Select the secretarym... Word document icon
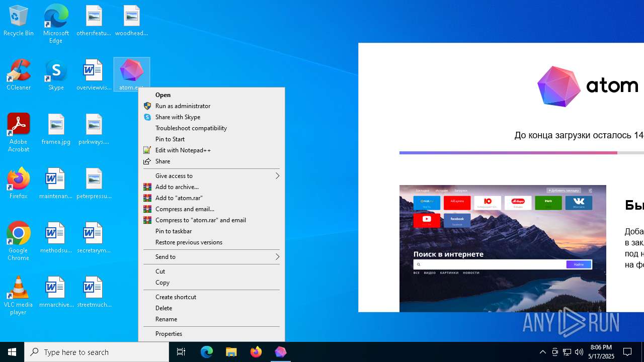The image size is (644, 362). pyautogui.click(x=94, y=238)
